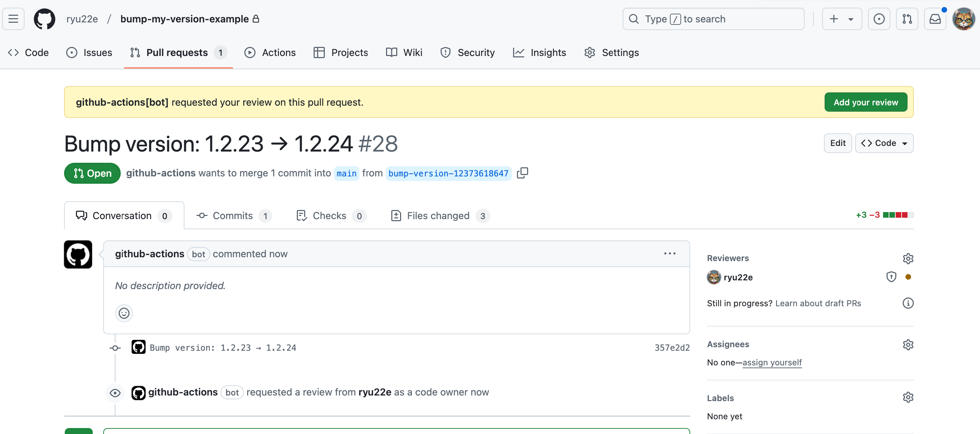
Task: Click the green Open status badge
Action: tap(92, 174)
